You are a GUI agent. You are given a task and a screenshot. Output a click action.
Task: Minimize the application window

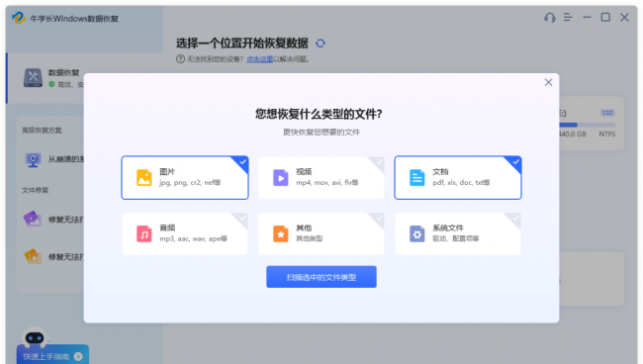coord(588,17)
